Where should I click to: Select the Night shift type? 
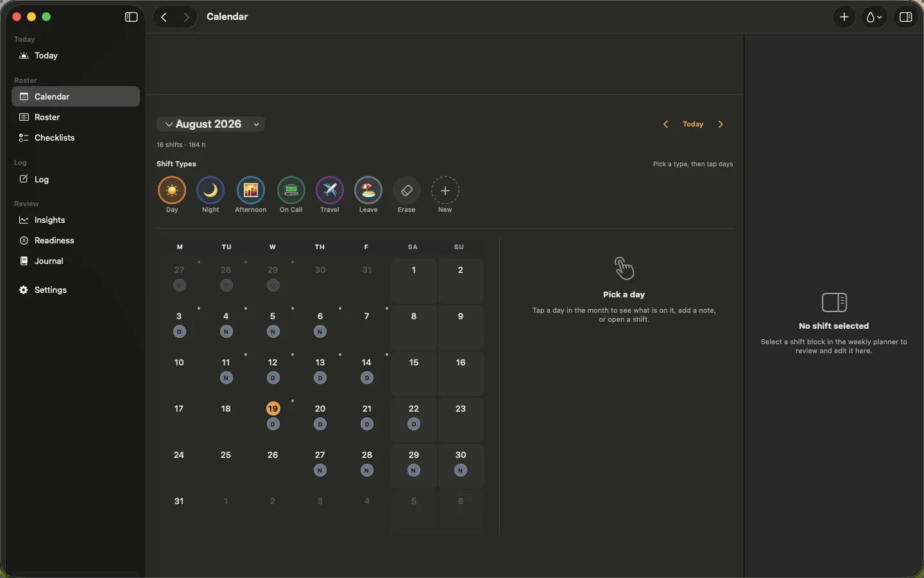(211, 195)
